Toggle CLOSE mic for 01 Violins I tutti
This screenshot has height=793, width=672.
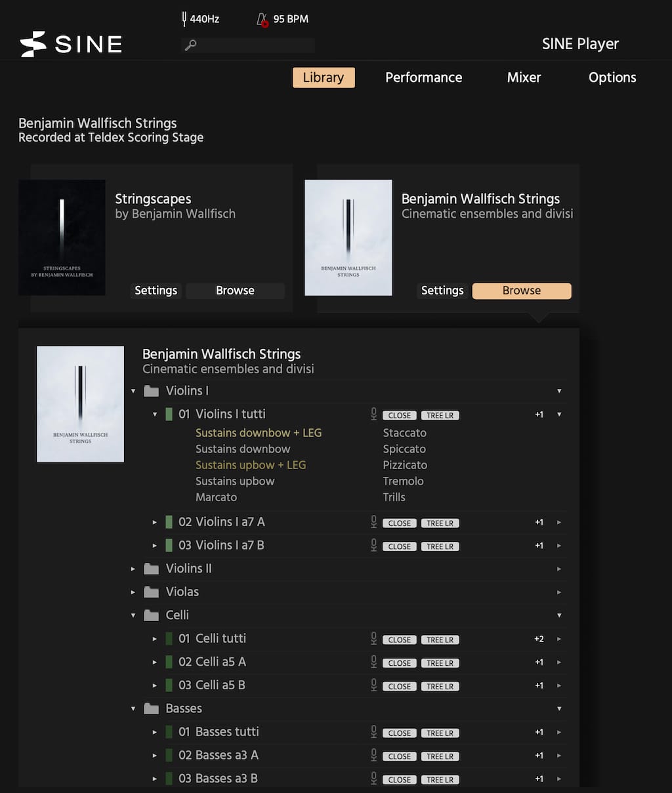click(399, 415)
